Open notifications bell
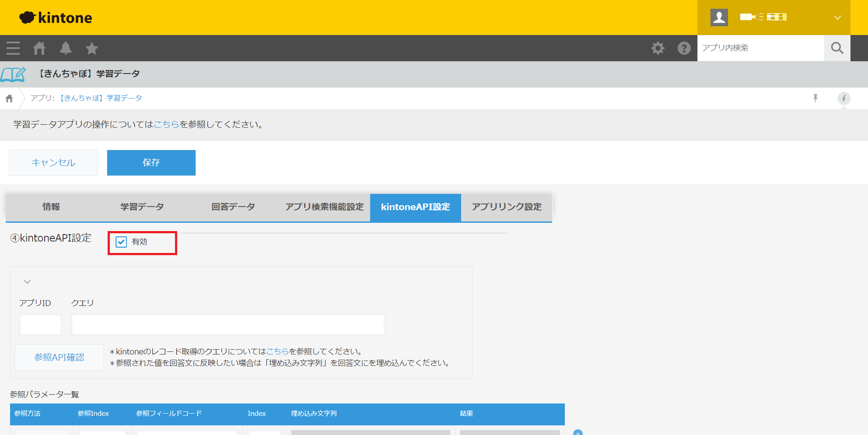868x435 pixels. 66,48
